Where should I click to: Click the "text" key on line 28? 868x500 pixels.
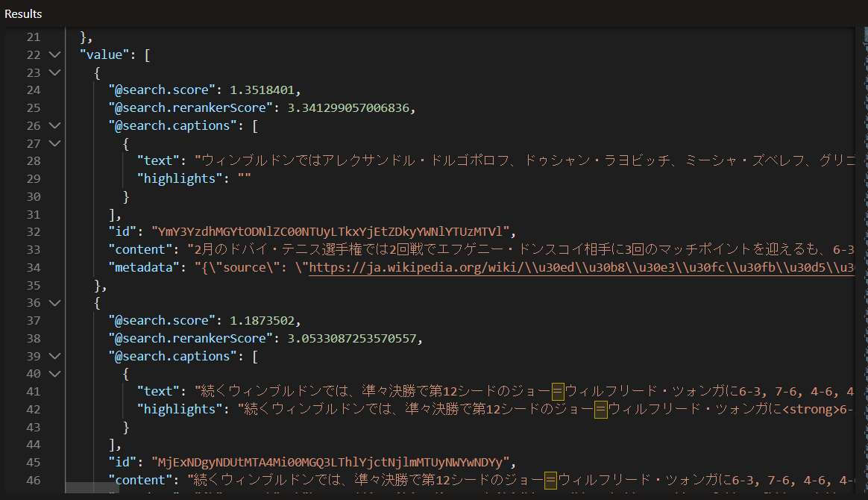158,160
